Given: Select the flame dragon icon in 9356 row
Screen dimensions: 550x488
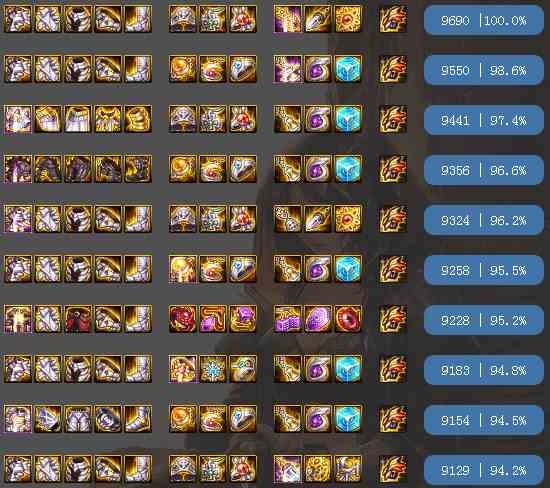Looking at the screenshot, I should click(393, 169).
